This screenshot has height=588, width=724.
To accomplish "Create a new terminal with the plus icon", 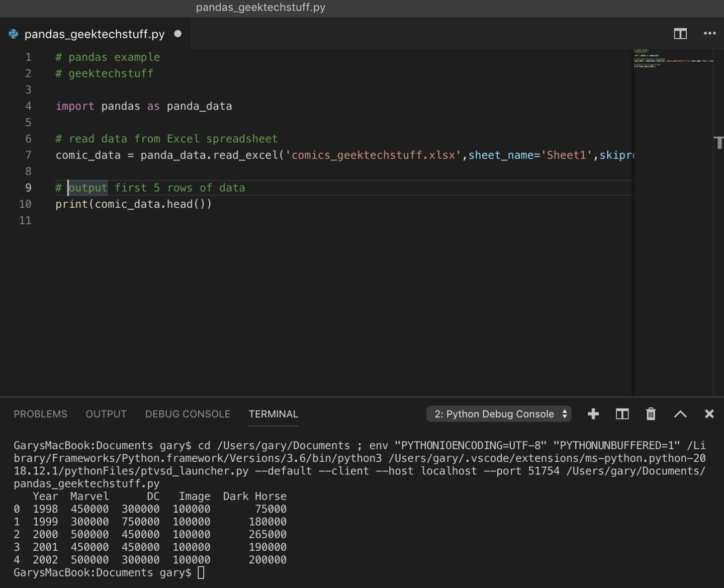I will pos(593,414).
